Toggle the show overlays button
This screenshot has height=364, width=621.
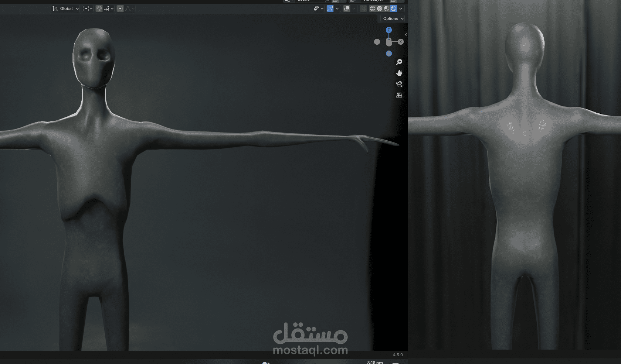(x=347, y=8)
